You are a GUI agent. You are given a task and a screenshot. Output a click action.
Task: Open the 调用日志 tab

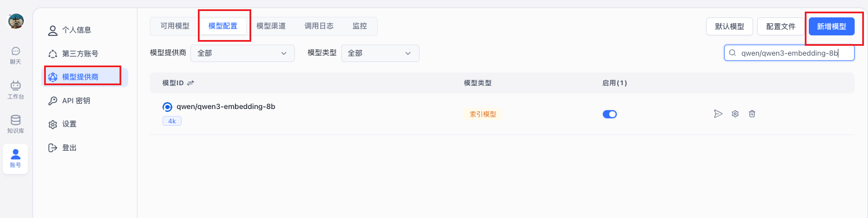tap(319, 26)
